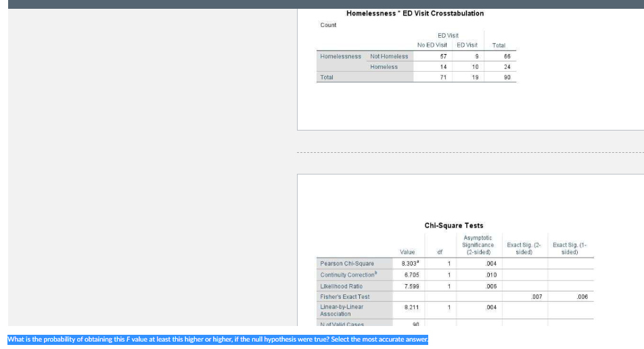Screen dimensions: 644x349
Task: Click cell value 9 in Not Homeless row
Action: [476, 56]
